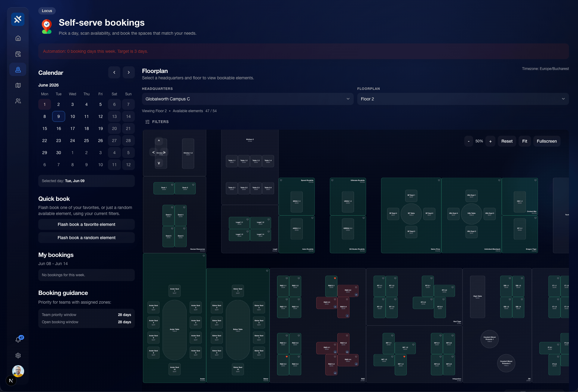578x392 pixels.
Task: Select the UBJ Seat 1 element
Action: click(472, 196)
